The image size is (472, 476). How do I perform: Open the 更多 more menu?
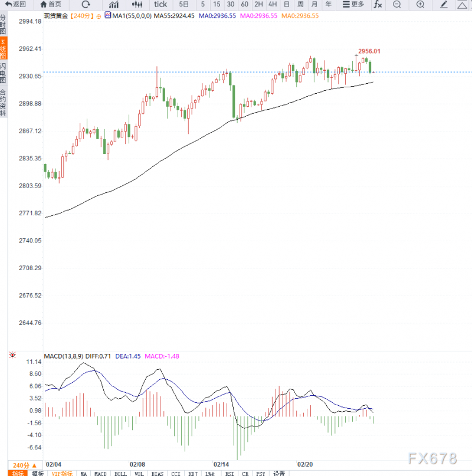click(353, 4)
